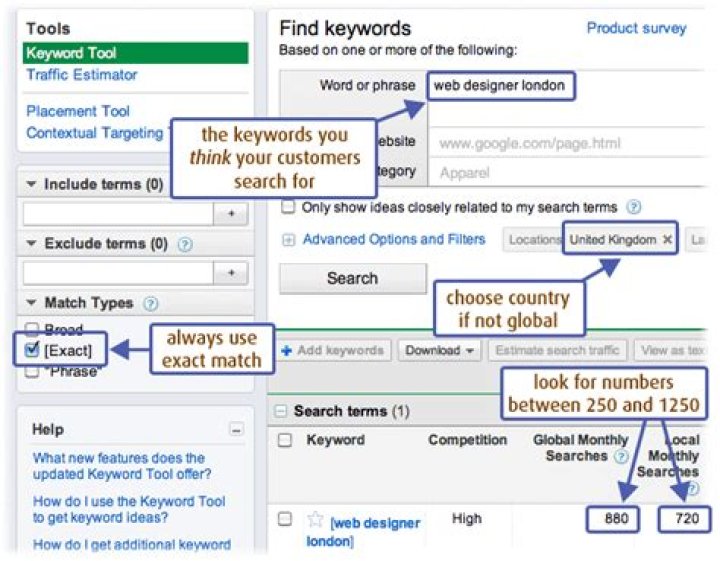
Task: Collapse the Help panel with minus icon
Action: click(236, 429)
